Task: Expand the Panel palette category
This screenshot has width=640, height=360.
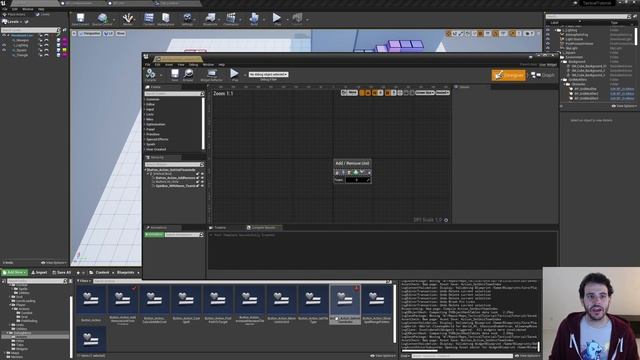Action: [150, 129]
